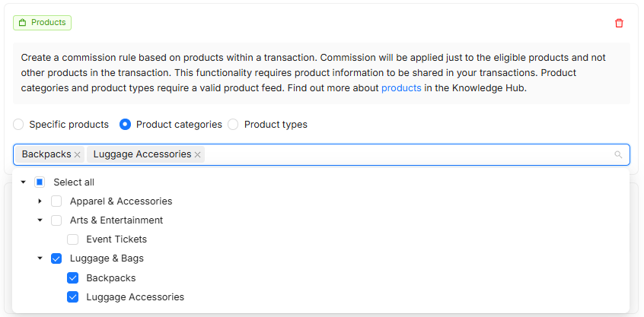Collapse the Arts & Entertainment category
This screenshot has height=317, width=644.
point(40,220)
